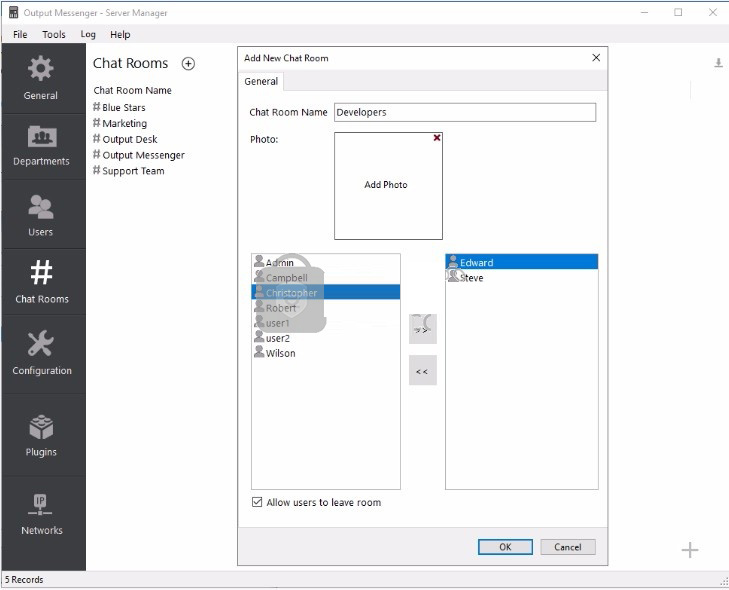The width and height of the screenshot is (729, 590).
Task: Select the General tab in dialog
Action: (x=261, y=81)
